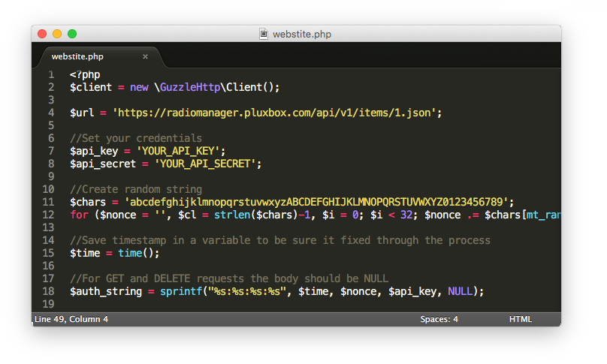This screenshot has width=607, height=364.
Task: Click the NULL keyword on line 18
Action: (461, 291)
